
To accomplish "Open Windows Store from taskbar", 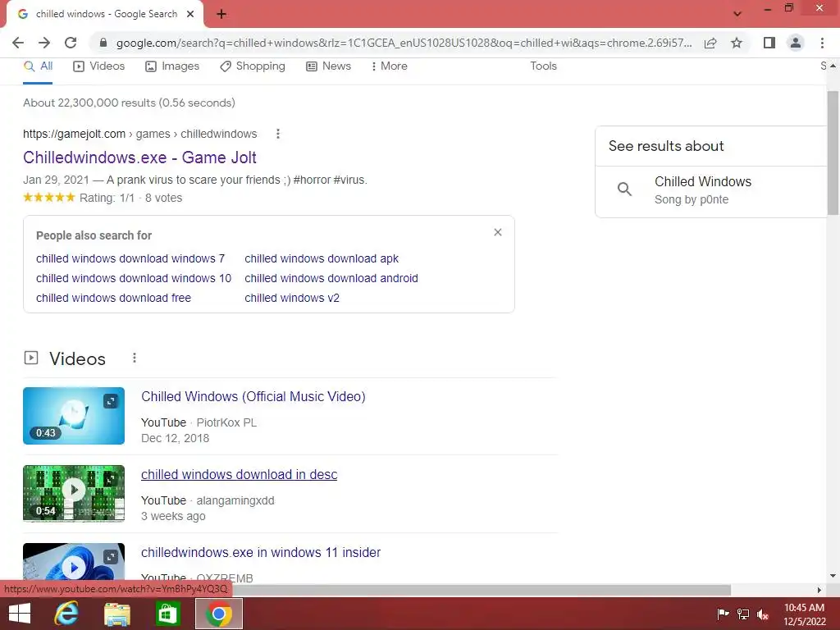I will [x=167, y=614].
